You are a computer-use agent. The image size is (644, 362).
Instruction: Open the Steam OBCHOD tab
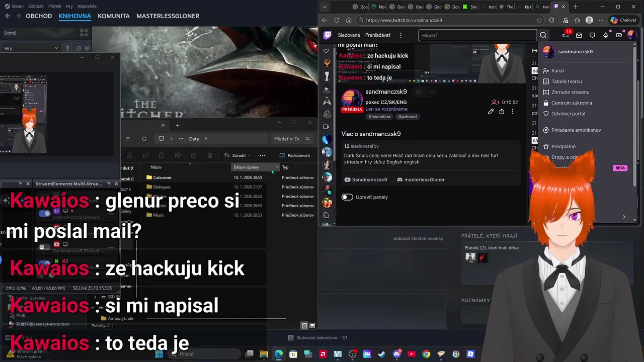pyautogui.click(x=39, y=16)
